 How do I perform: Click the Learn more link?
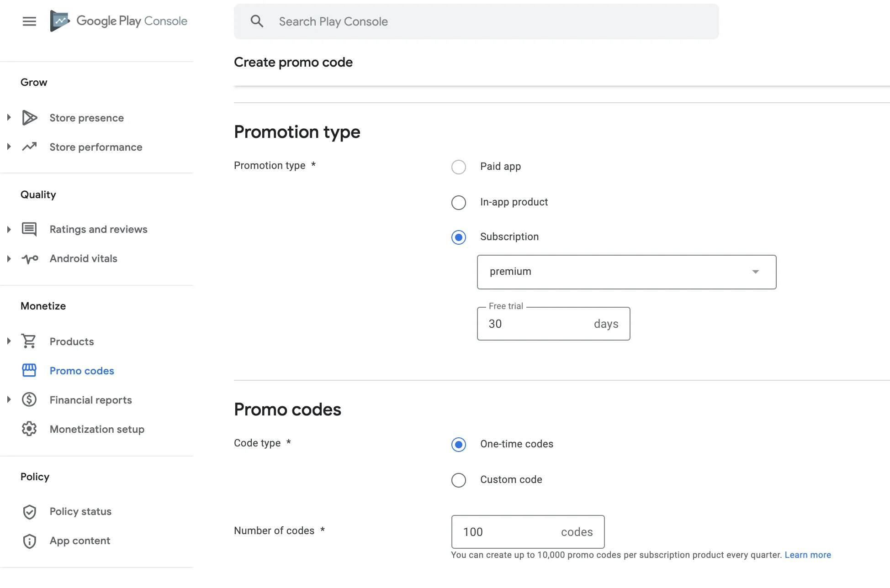pos(808,555)
